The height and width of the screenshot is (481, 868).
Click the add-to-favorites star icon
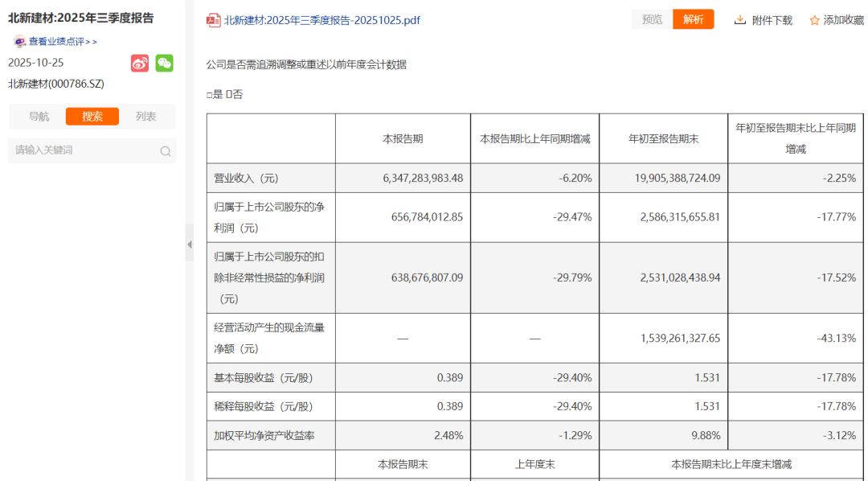(814, 20)
